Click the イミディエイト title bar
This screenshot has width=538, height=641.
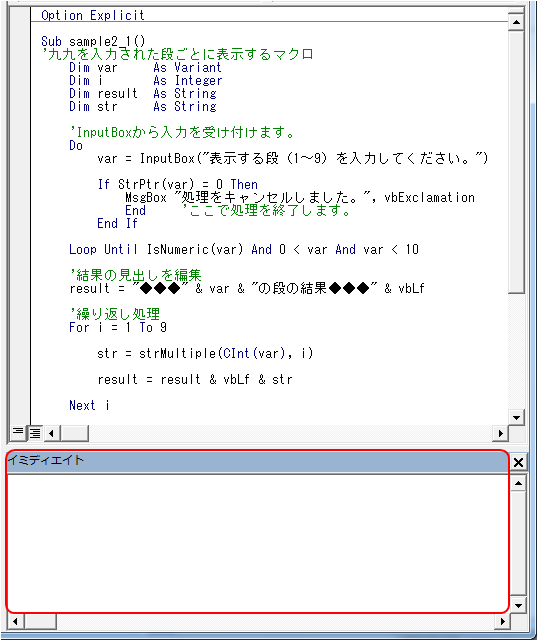click(x=258, y=461)
